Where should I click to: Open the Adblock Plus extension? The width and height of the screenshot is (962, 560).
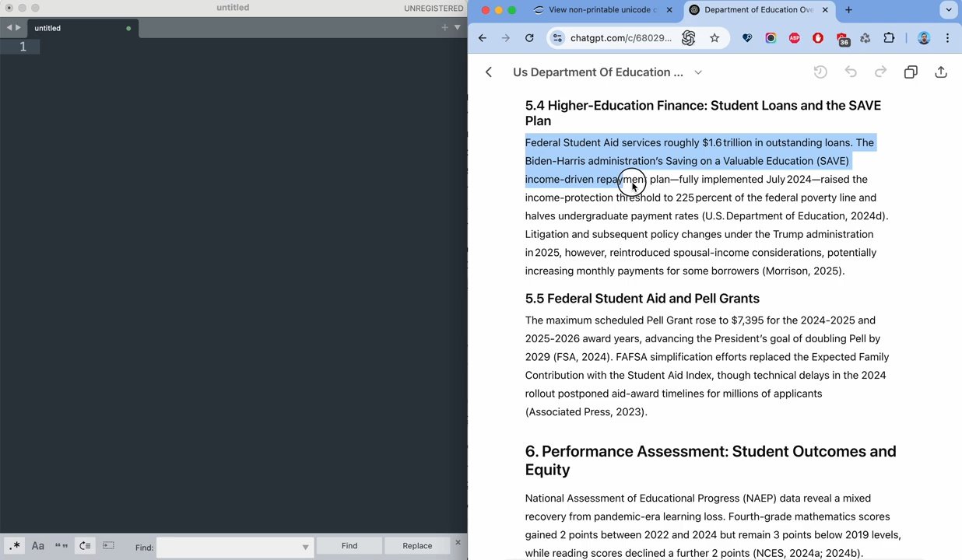click(x=795, y=38)
